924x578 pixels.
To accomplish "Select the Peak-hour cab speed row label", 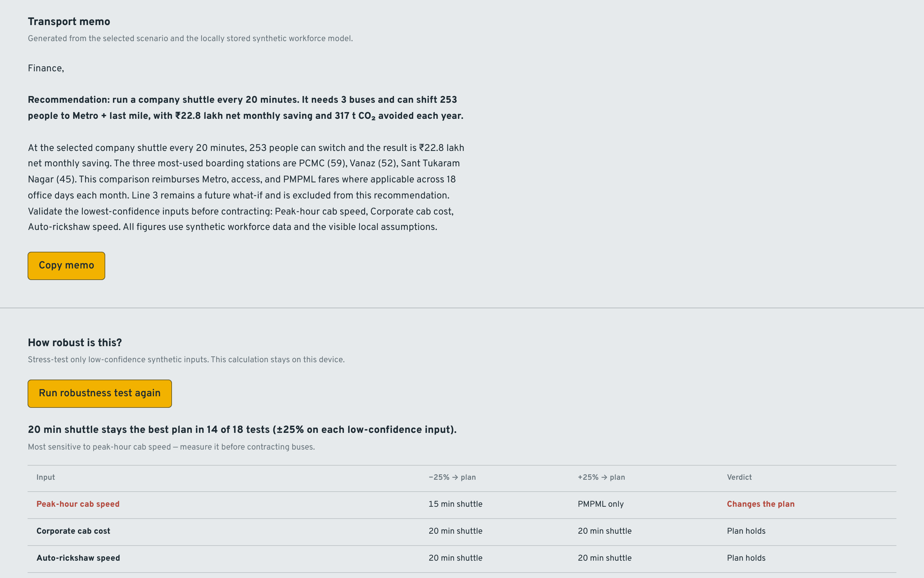I will coord(78,504).
